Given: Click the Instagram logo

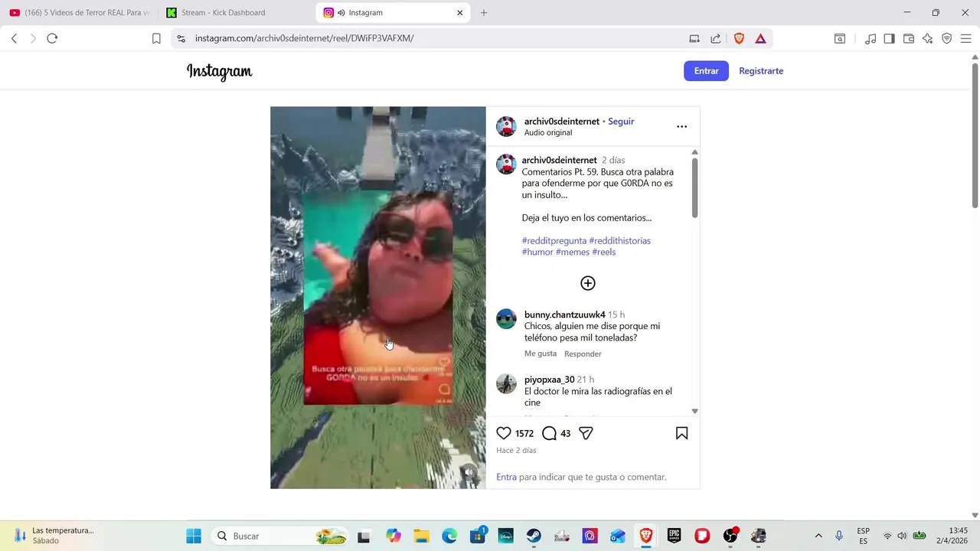Looking at the screenshot, I should [x=219, y=71].
